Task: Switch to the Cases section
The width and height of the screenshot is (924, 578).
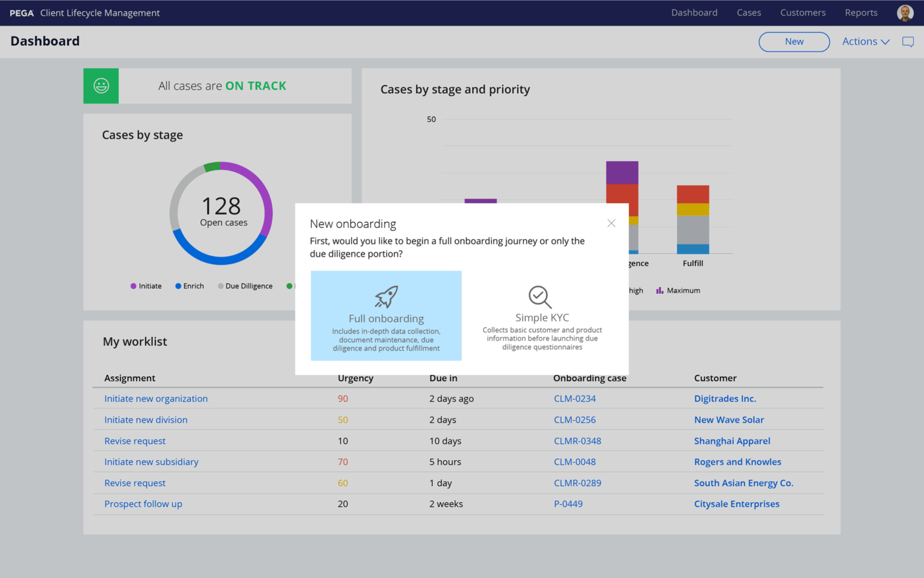Action: 749,12
